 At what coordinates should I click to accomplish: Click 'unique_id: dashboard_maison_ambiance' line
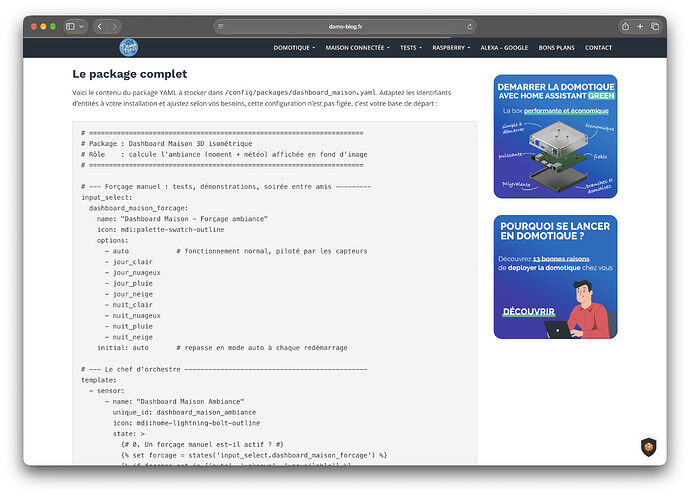(x=184, y=412)
